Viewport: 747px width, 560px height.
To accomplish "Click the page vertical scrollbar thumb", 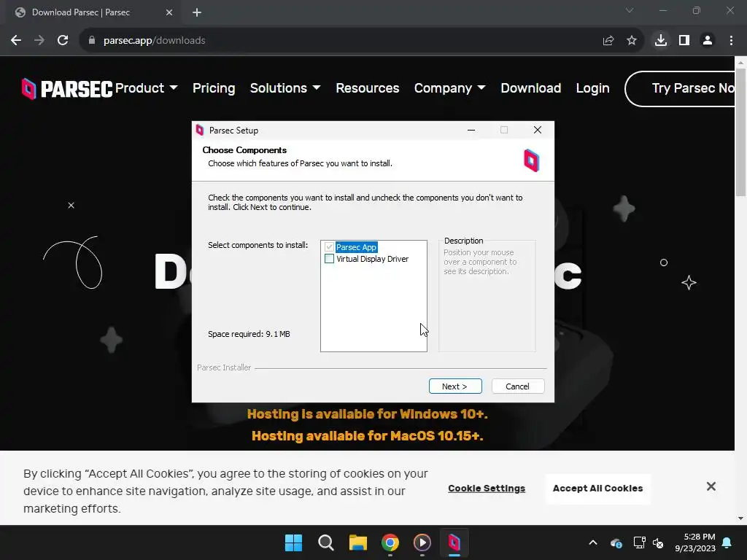I will tap(740, 132).
